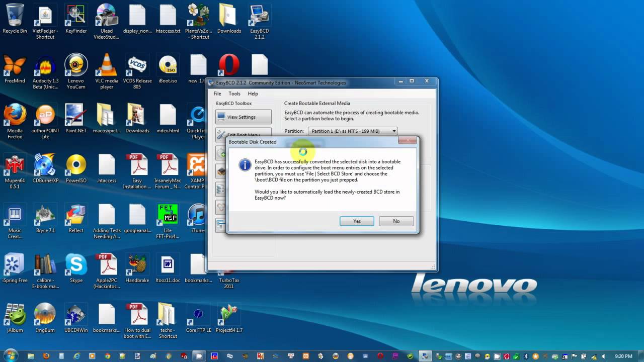Viewport: 644px width, 362px height.
Task: Select the Paint.NET desktop icon
Action: [x=76, y=119]
